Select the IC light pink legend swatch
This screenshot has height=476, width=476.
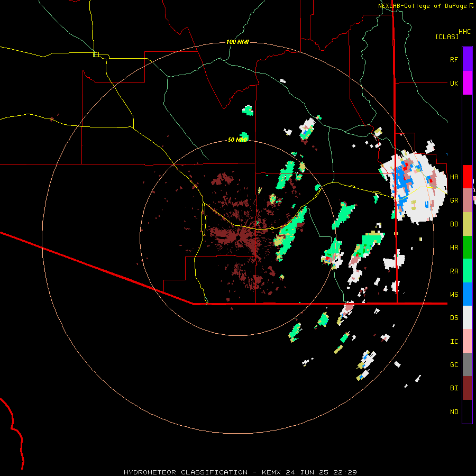coord(467,341)
